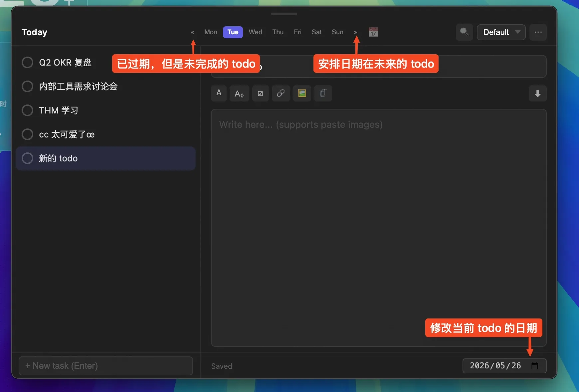The image size is (579, 392).
Task: Select the THM 学习 task
Action: click(105, 110)
